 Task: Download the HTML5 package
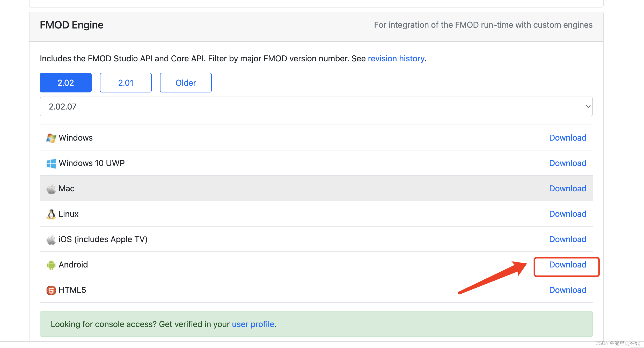568,290
